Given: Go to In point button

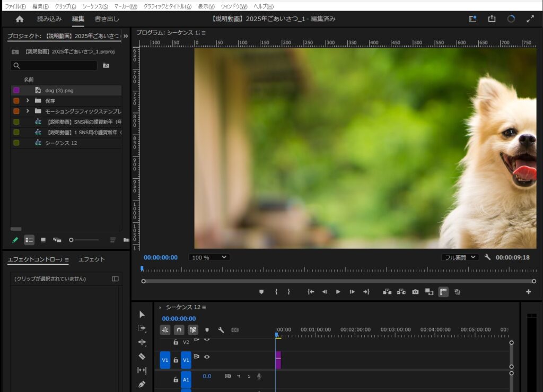Looking at the screenshot, I should [311, 292].
